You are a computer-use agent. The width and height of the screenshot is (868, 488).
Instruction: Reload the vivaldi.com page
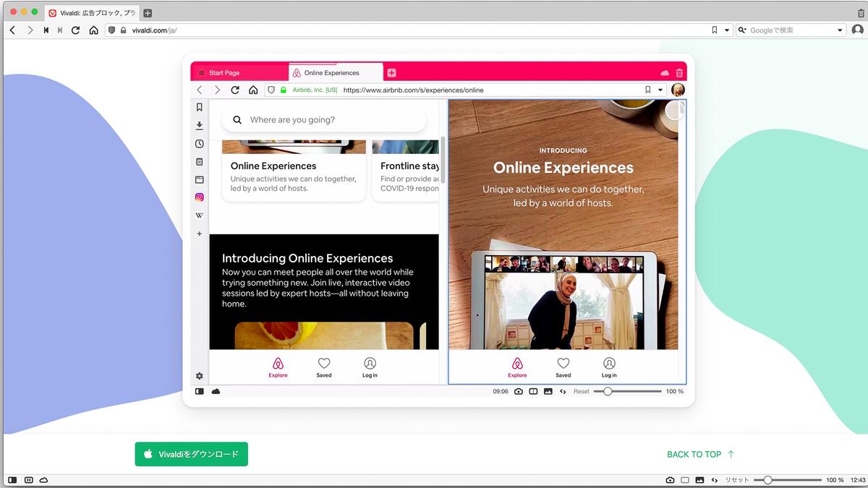pos(76,30)
